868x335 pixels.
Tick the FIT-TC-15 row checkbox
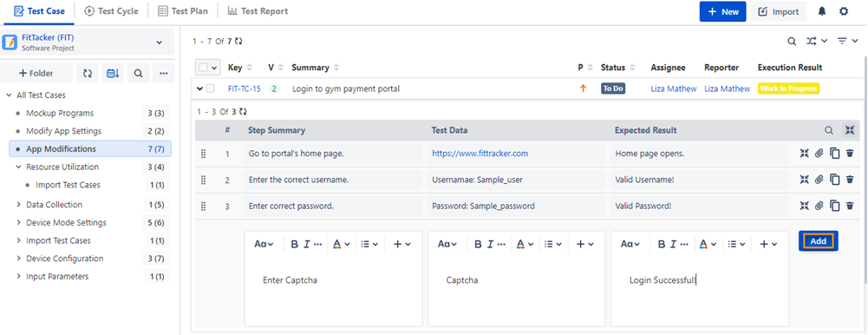[x=211, y=89]
